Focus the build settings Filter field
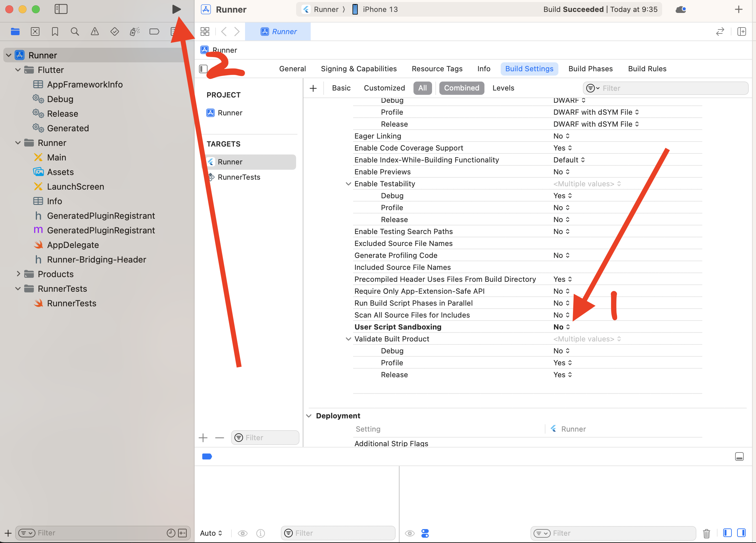 pyautogui.click(x=665, y=88)
